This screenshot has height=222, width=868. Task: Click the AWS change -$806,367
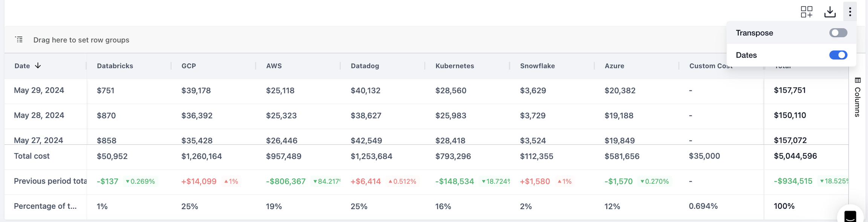pos(286,181)
